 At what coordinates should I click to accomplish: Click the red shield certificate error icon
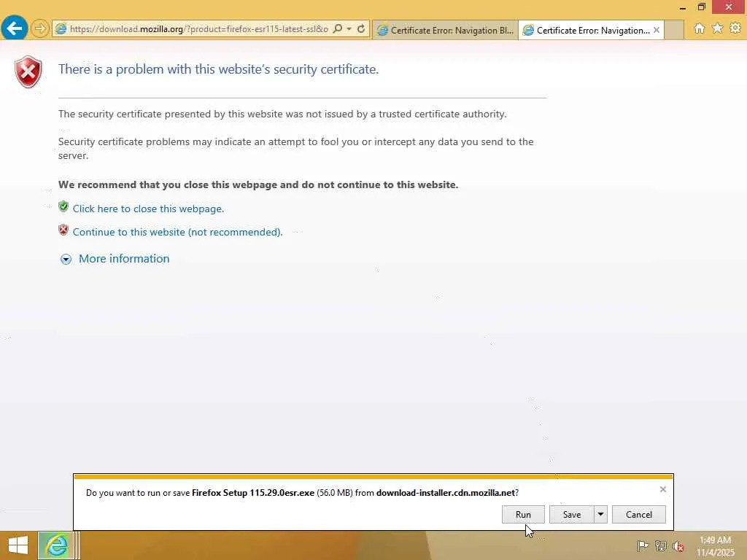(x=28, y=72)
